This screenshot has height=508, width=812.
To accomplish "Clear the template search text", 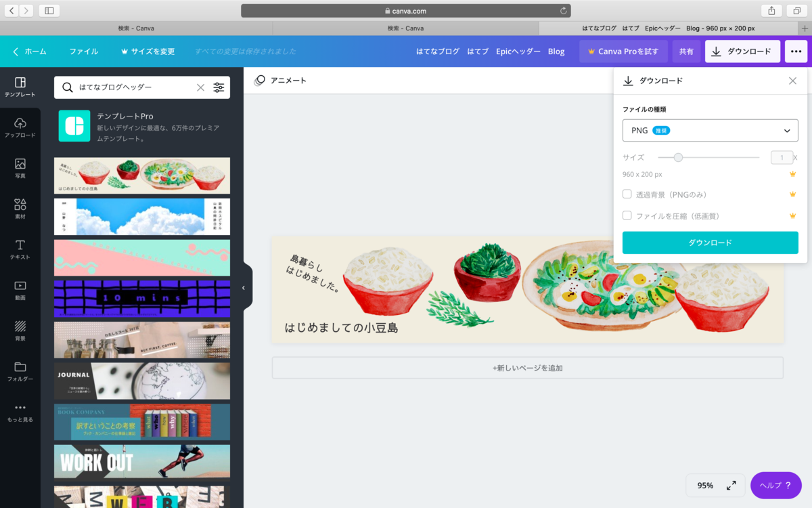I will (200, 87).
